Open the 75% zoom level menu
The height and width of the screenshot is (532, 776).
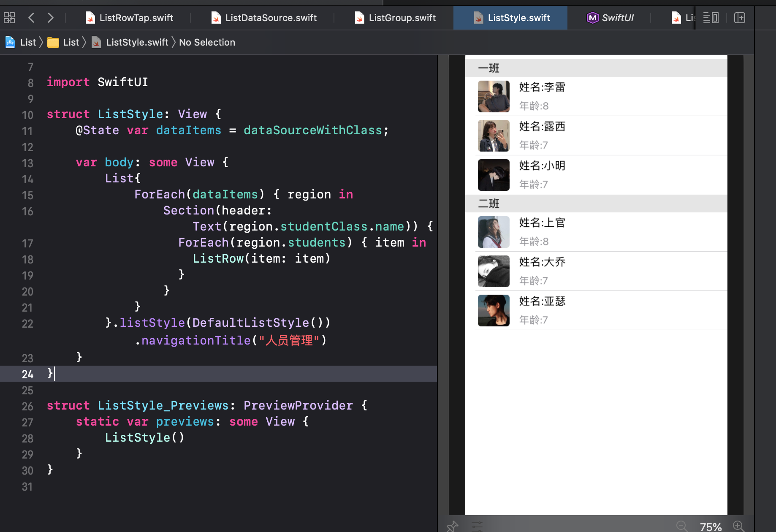tap(711, 527)
